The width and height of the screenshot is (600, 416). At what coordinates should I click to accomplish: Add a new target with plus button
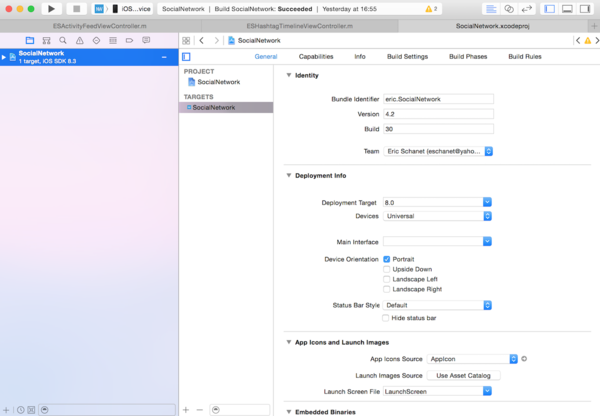pos(186,410)
